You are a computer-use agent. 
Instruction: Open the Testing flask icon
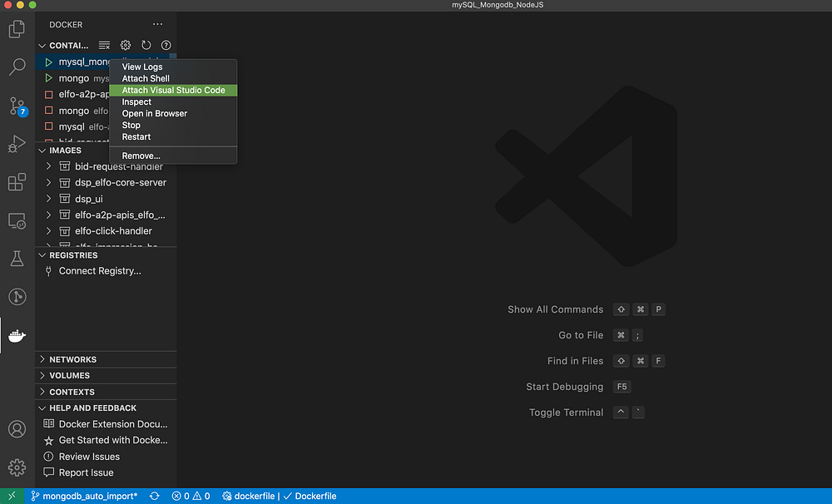pyautogui.click(x=17, y=259)
